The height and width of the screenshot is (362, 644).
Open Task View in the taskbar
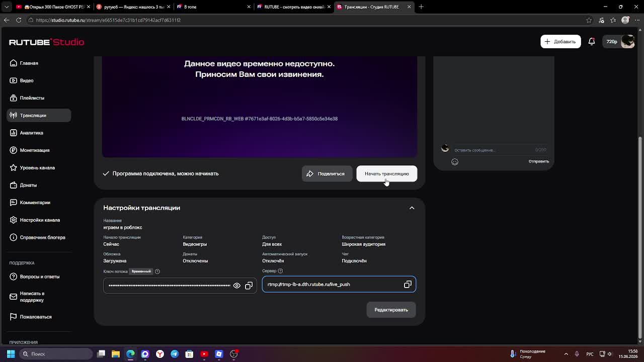pyautogui.click(x=101, y=354)
